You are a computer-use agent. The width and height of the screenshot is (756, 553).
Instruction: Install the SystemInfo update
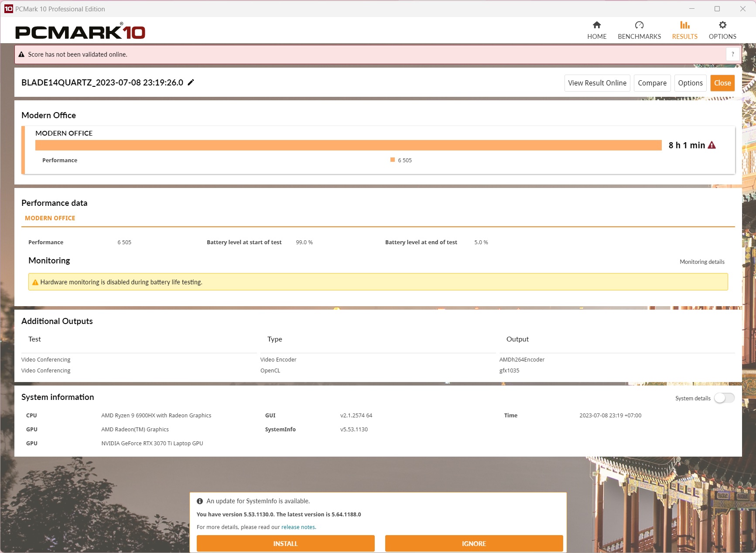(x=285, y=543)
